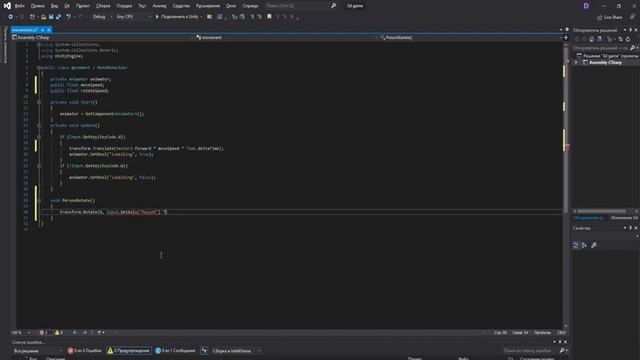Image resolution: width=640 pixels, height=360 pixels.
Task: Click the attach to Unity button
Action: click(177, 17)
